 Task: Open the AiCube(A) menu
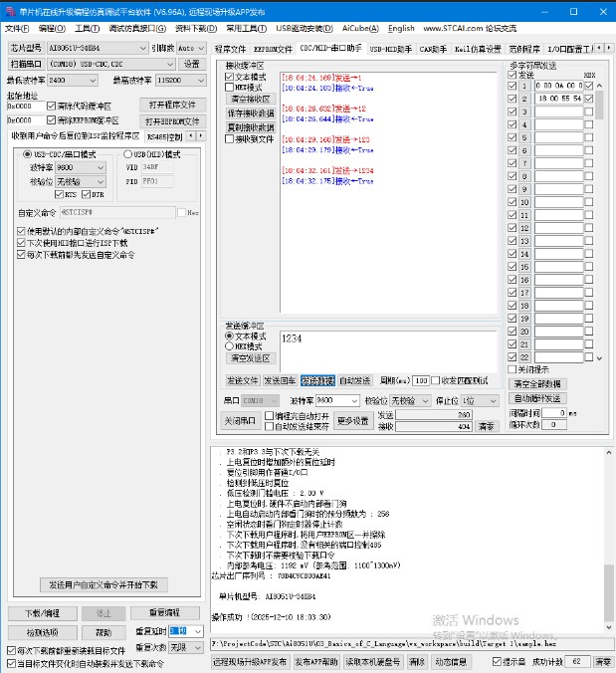(x=360, y=28)
